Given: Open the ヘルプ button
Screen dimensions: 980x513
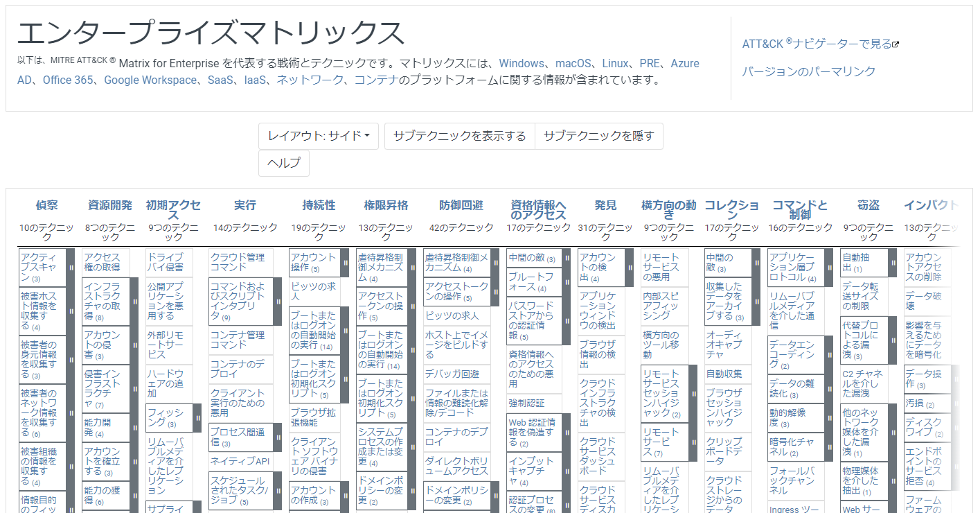Looking at the screenshot, I should coord(284,163).
